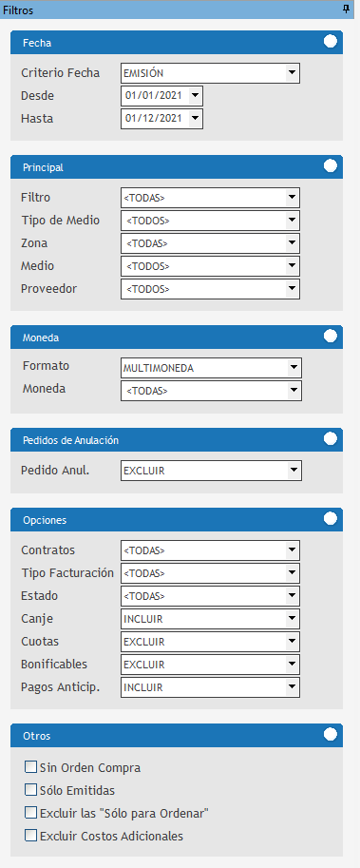Screen dimensions: 360x868
Task: Collapse the Fecha section using the round button
Action: coord(331,42)
